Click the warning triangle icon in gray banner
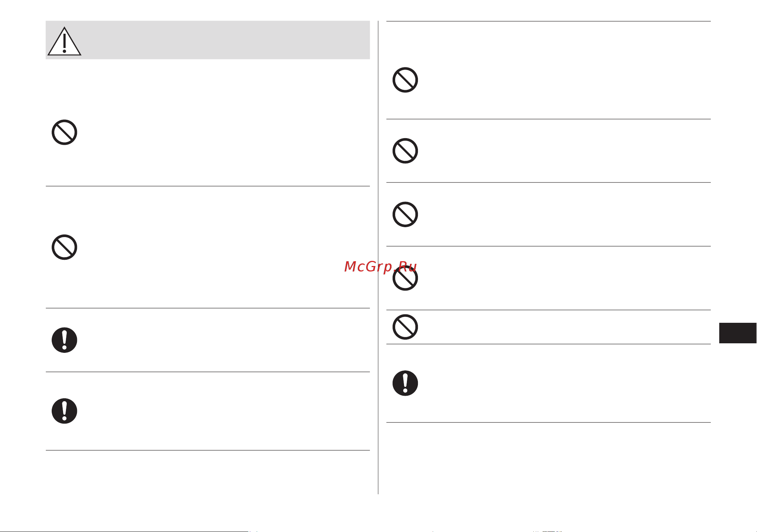 [64, 41]
